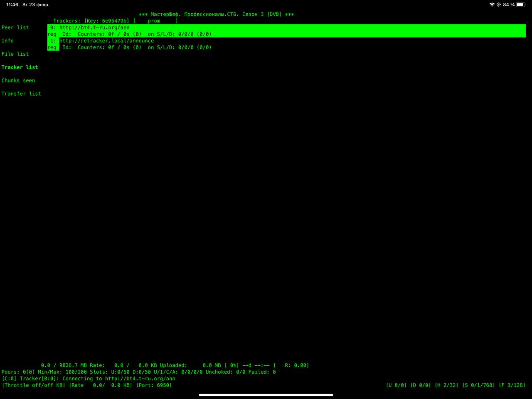Select tracker http://bt4.t-ru.org/ann row
The width and height of the screenshot is (532, 399).
tap(286, 31)
